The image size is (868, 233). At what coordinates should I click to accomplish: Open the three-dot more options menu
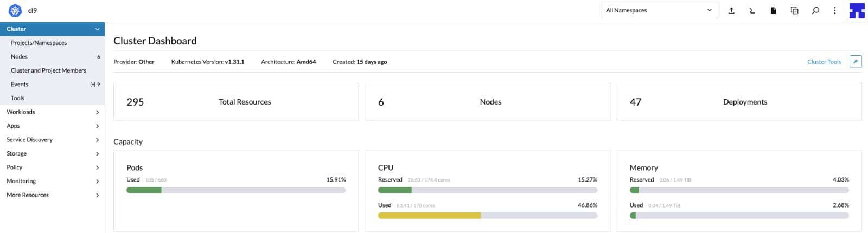[x=834, y=10]
